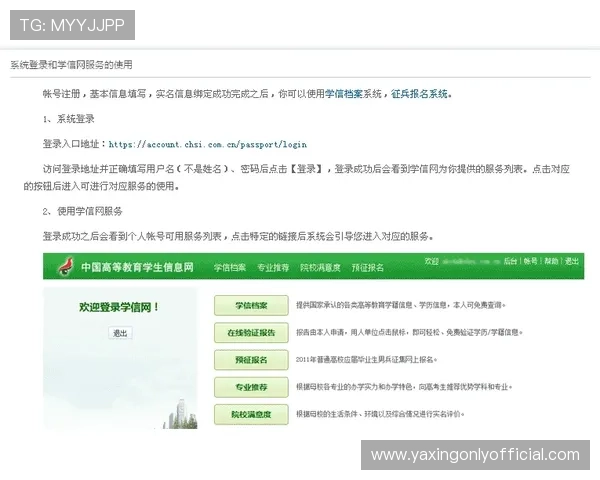The image size is (600, 480).
Task: Select 预征报名 in the green navigation bar
Action: pos(368,268)
